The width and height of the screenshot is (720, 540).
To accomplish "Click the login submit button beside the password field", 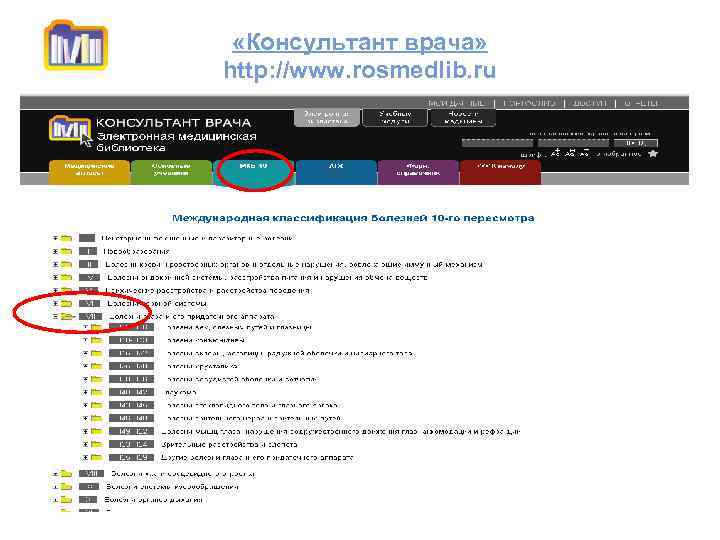I will pos(636,143).
